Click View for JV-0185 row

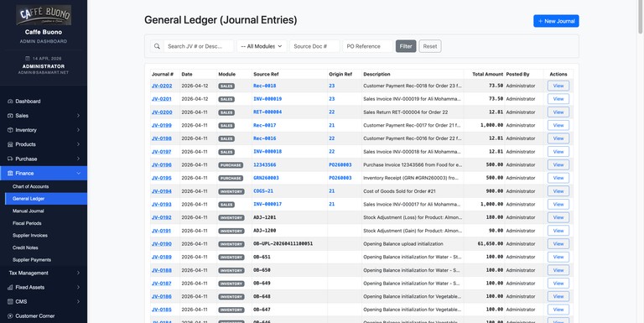tap(558, 310)
